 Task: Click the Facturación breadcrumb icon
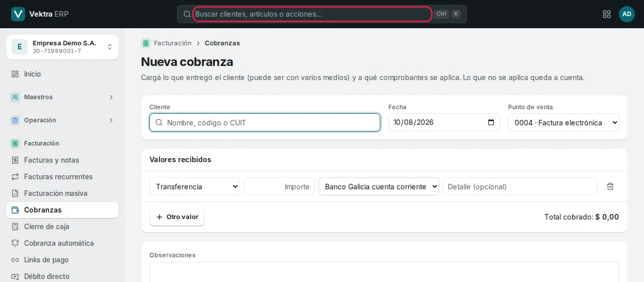pyautogui.click(x=146, y=43)
